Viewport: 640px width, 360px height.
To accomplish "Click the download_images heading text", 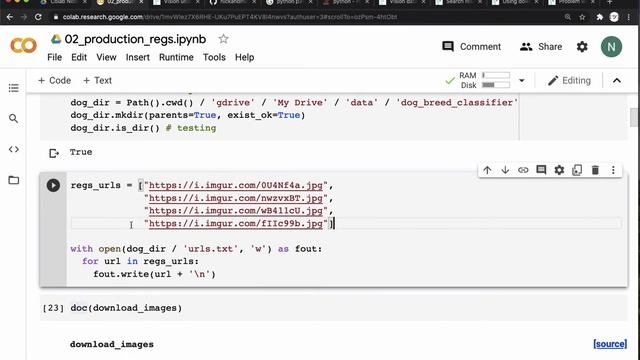I will 111,344.
